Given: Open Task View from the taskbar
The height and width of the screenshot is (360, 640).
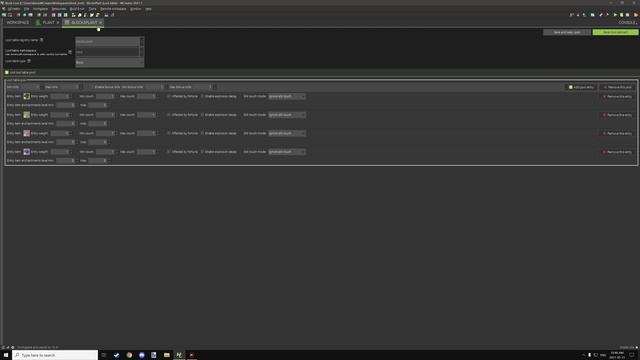Looking at the screenshot, I should (x=104, y=355).
